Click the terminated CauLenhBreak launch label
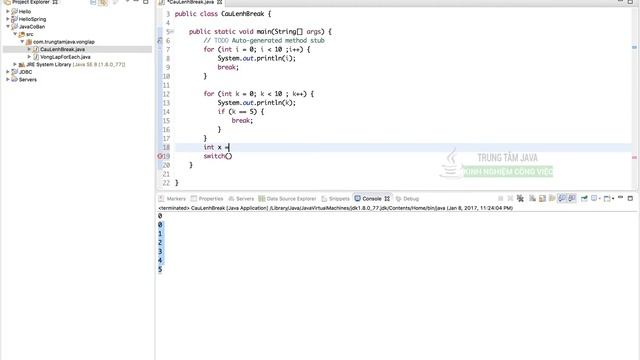The height and width of the screenshot is (360, 640). (336, 208)
